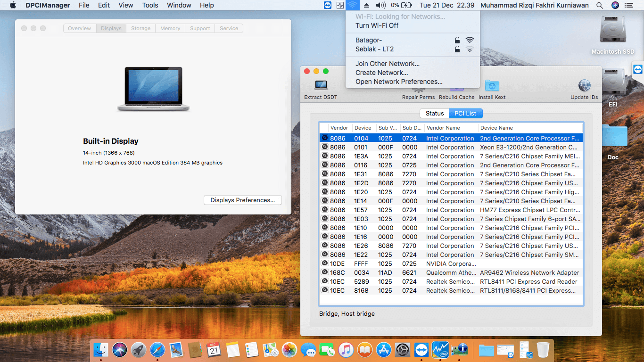The width and height of the screenshot is (644, 362).
Task: Click the magnifier icon on the NVIDIA row
Action: 325,263
